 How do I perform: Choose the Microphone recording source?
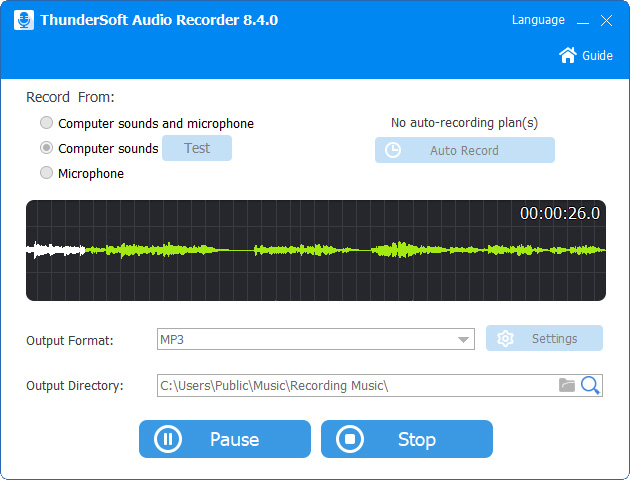pos(46,173)
